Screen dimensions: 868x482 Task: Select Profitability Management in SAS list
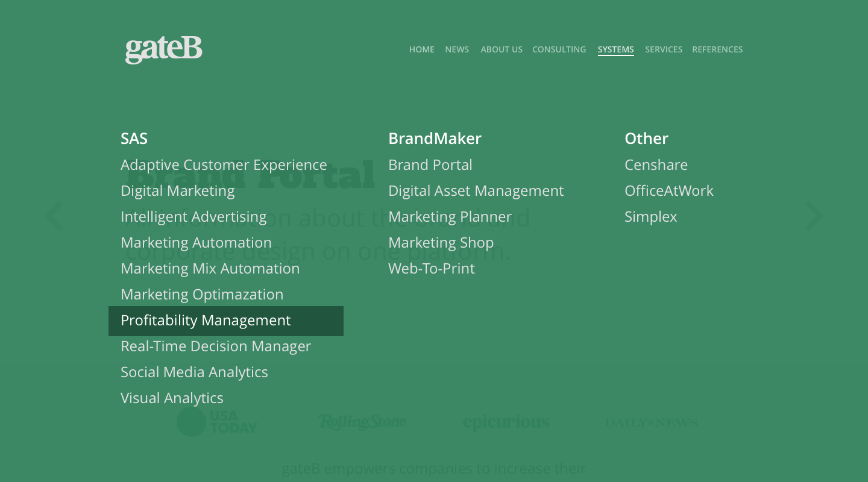(x=206, y=321)
